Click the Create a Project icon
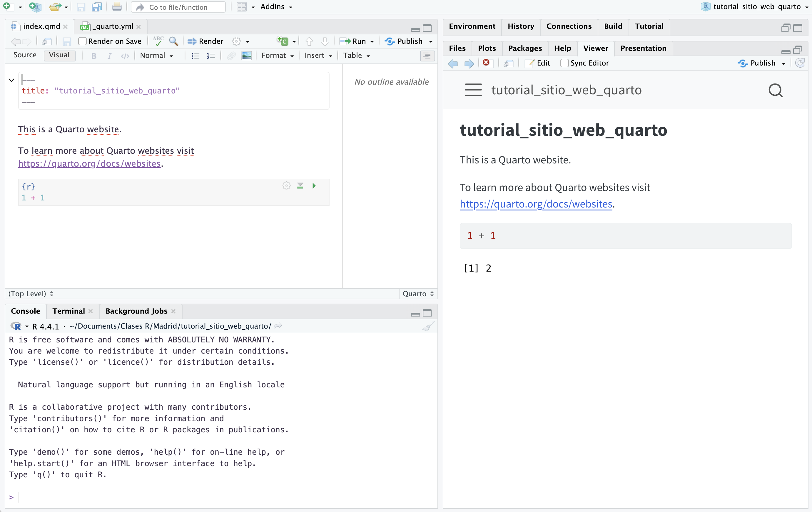This screenshot has height=512, width=812. tap(35, 6)
